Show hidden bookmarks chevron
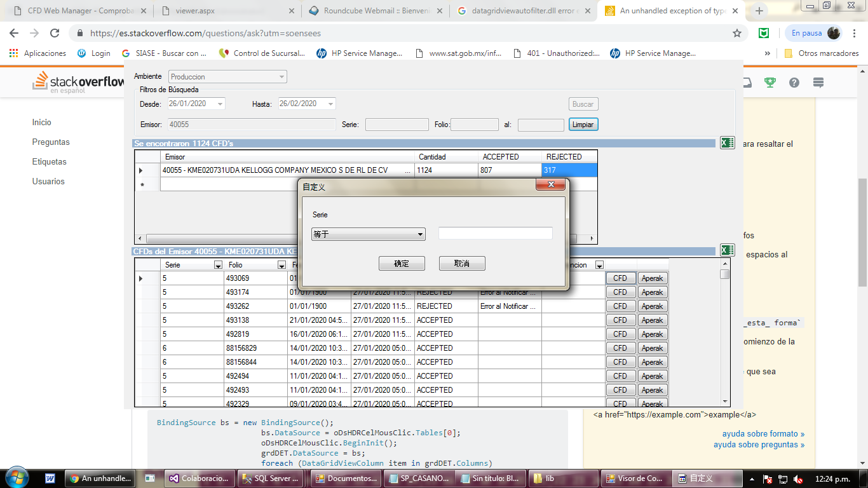 [x=768, y=53]
